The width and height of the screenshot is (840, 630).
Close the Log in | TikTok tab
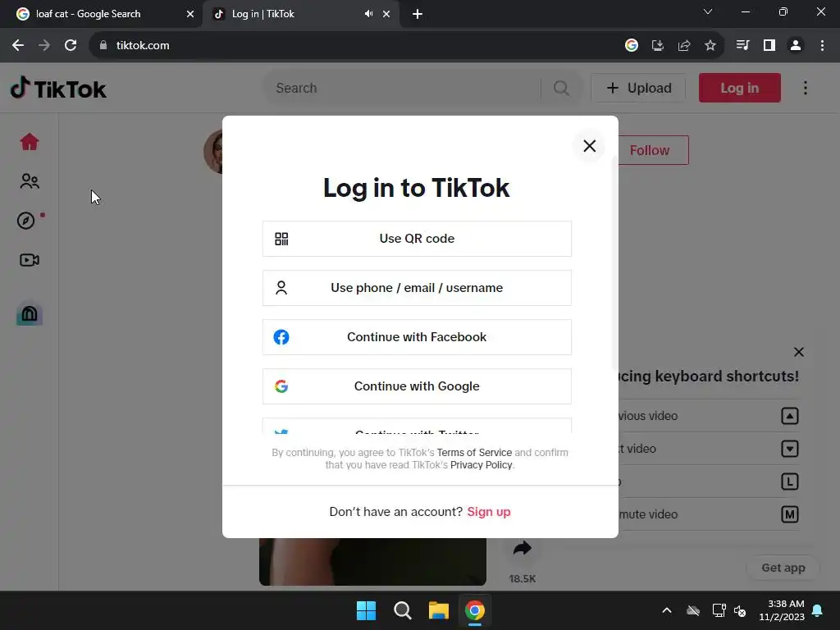tap(386, 14)
